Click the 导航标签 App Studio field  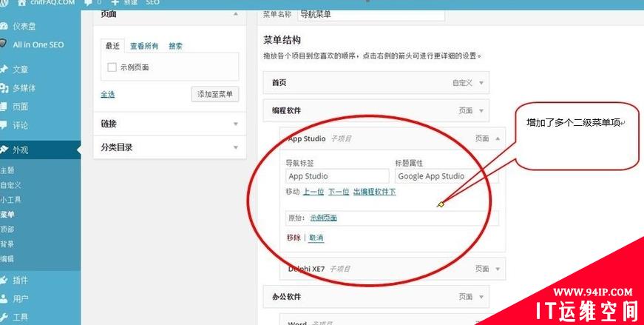click(x=337, y=176)
